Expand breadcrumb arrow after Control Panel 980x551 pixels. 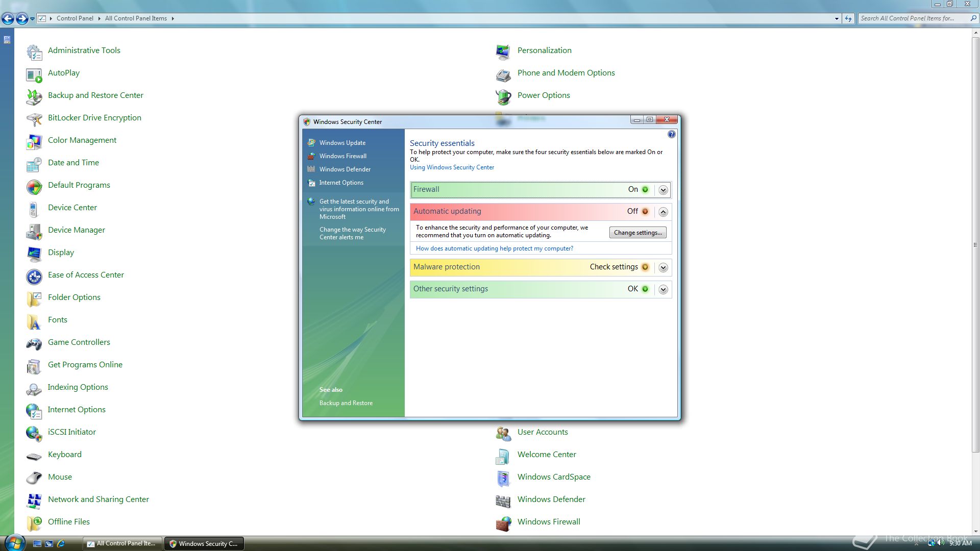click(x=99, y=18)
